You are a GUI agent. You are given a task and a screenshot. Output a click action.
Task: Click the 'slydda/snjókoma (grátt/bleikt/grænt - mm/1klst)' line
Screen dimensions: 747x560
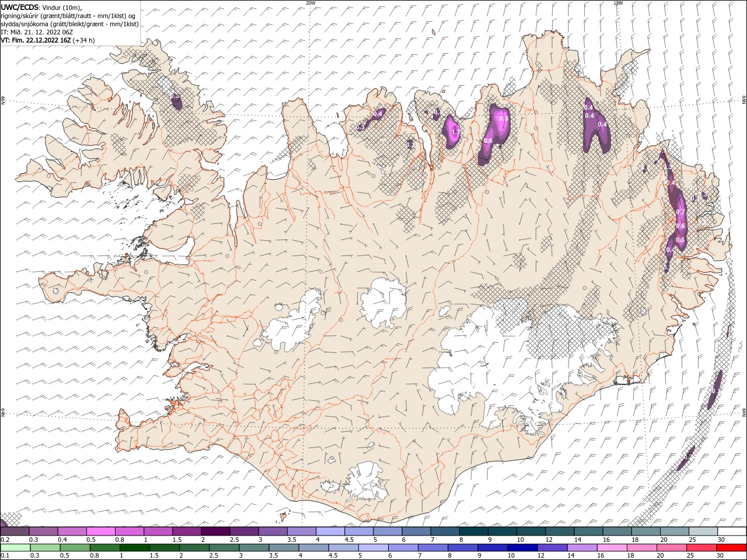coord(69,24)
